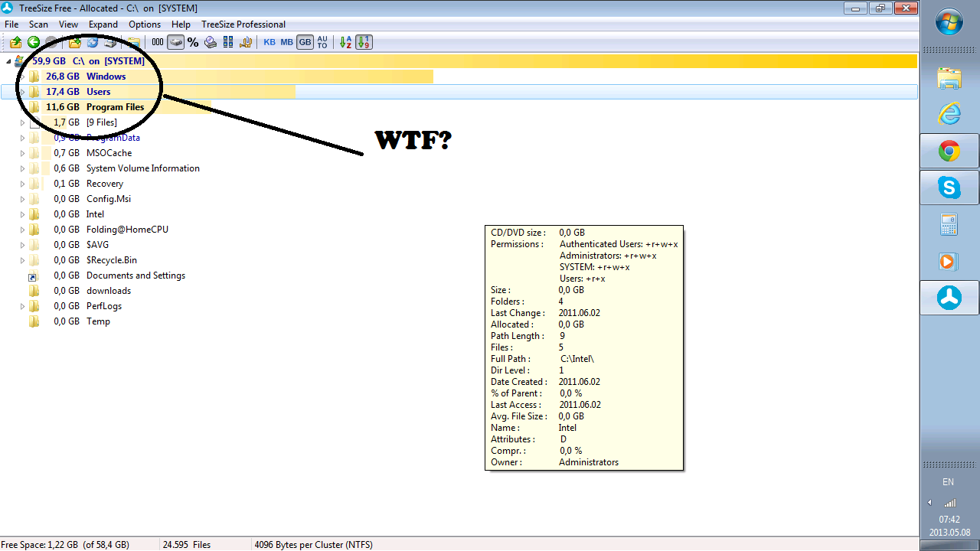Click the go up one directory icon

click(x=15, y=42)
